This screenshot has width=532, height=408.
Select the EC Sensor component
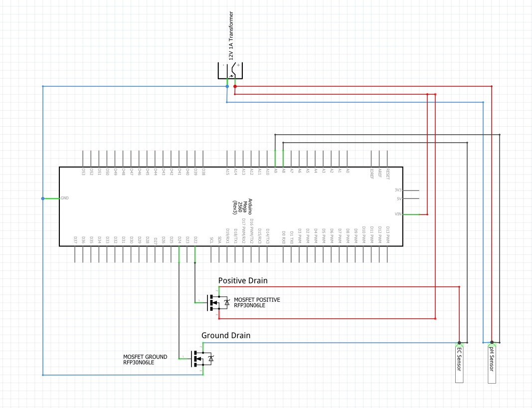459,363
